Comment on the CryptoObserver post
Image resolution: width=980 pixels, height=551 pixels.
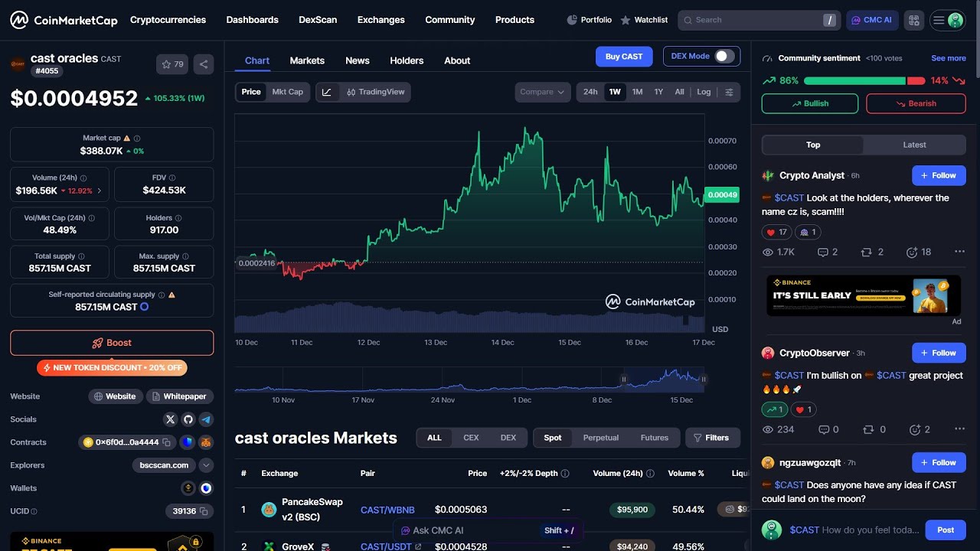coord(828,429)
